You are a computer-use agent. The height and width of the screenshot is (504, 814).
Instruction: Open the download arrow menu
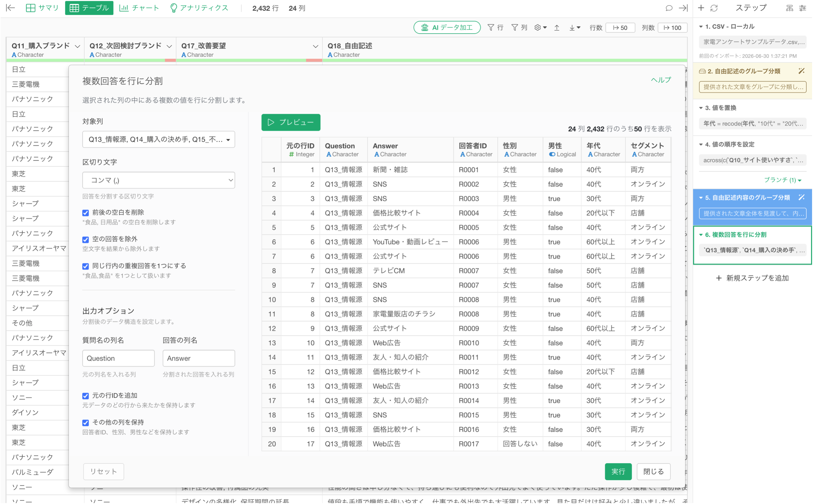click(x=575, y=28)
